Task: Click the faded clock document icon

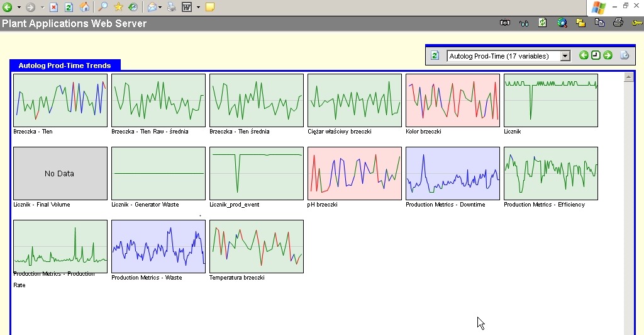Action: pyautogui.click(x=625, y=55)
